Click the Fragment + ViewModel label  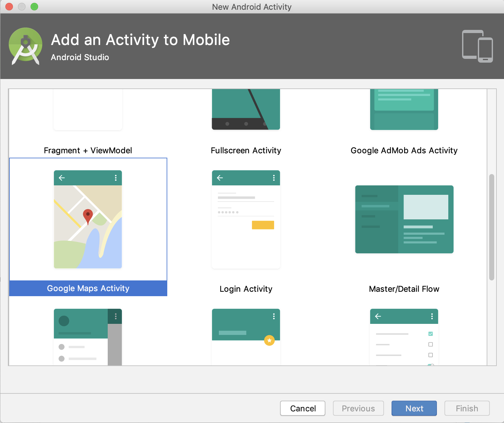click(x=88, y=150)
